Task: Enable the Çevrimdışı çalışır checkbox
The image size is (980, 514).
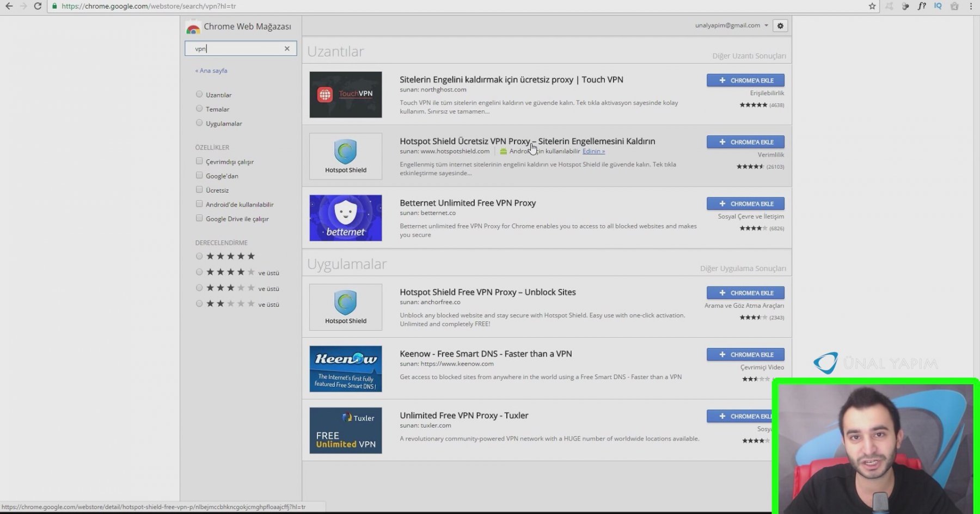Action: (x=199, y=161)
